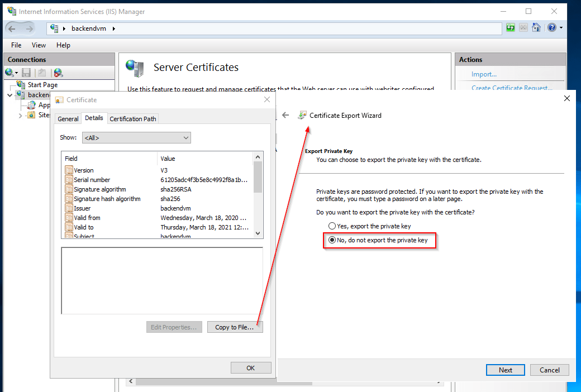Expand the Sites node in Connections tree
Viewport: 581px width, 392px height.
20,116
